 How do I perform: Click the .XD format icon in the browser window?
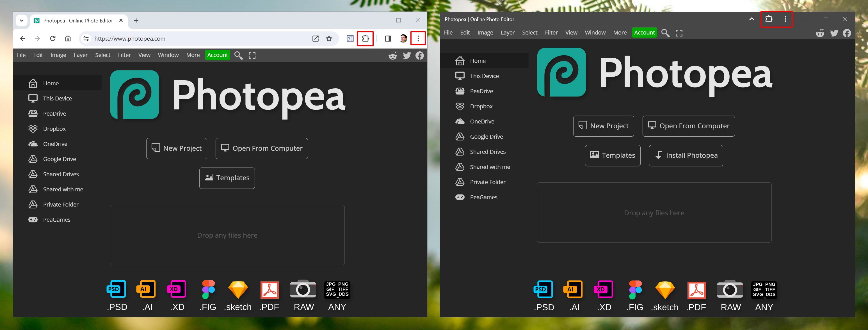(x=177, y=289)
